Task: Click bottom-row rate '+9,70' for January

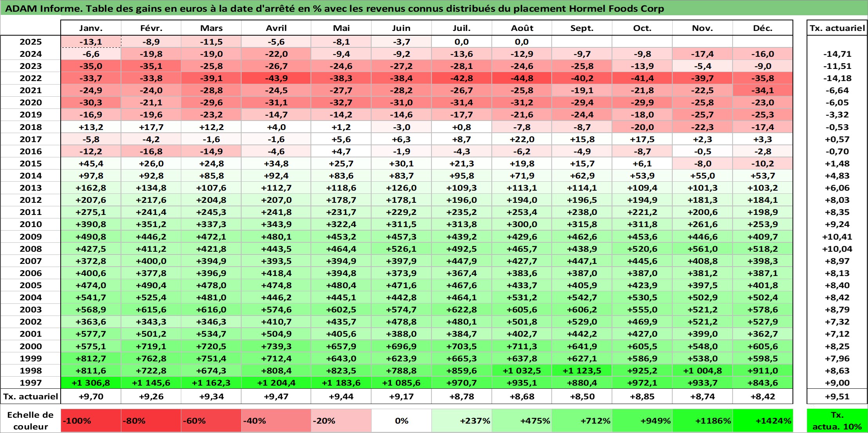Action: click(x=91, y=397)
